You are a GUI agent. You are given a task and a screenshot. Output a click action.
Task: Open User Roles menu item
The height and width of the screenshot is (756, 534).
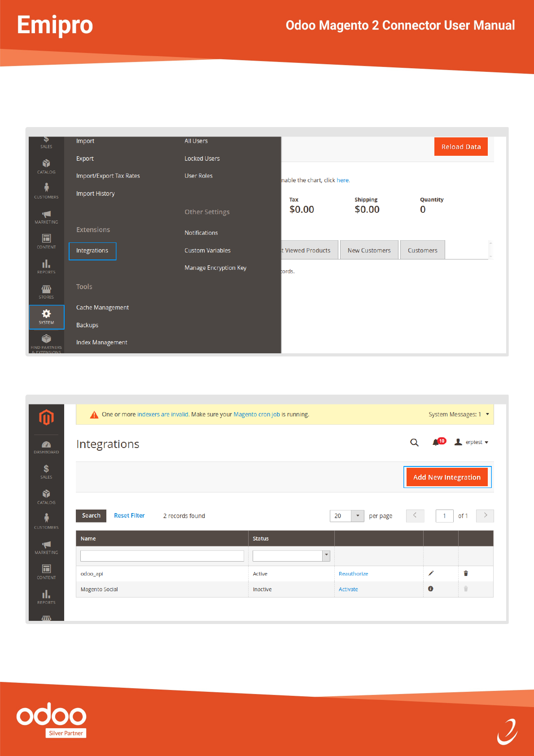(x=198, y=176)
